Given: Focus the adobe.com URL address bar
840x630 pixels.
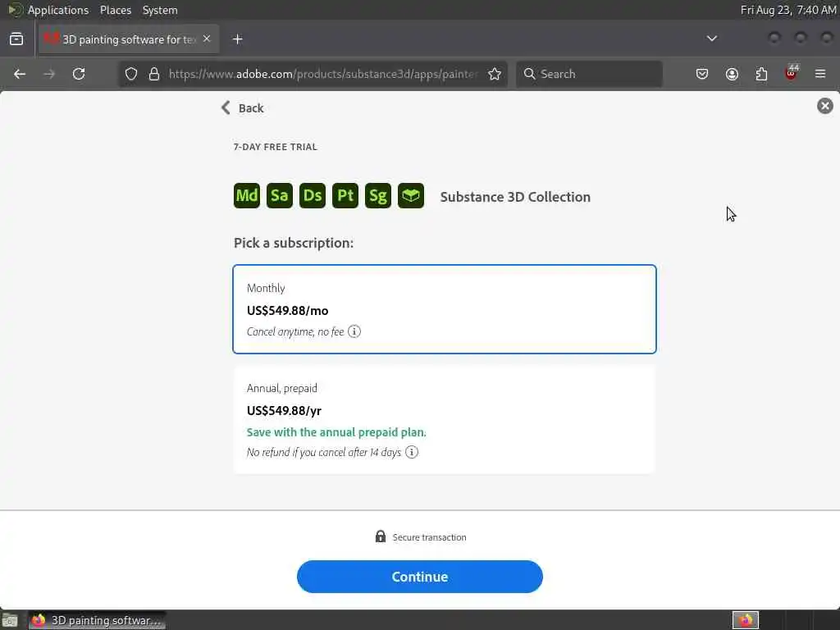Looking at the screenshot, I should 322,74.
